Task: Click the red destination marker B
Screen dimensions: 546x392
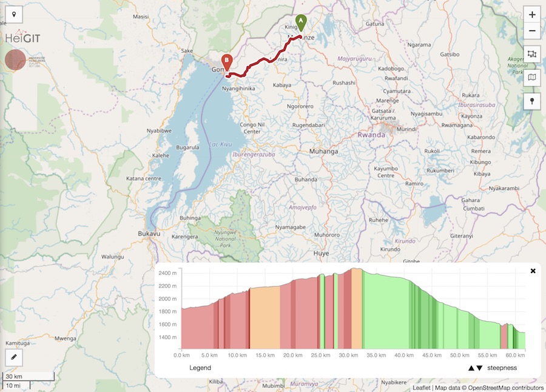Action: (x=226, y=61)
